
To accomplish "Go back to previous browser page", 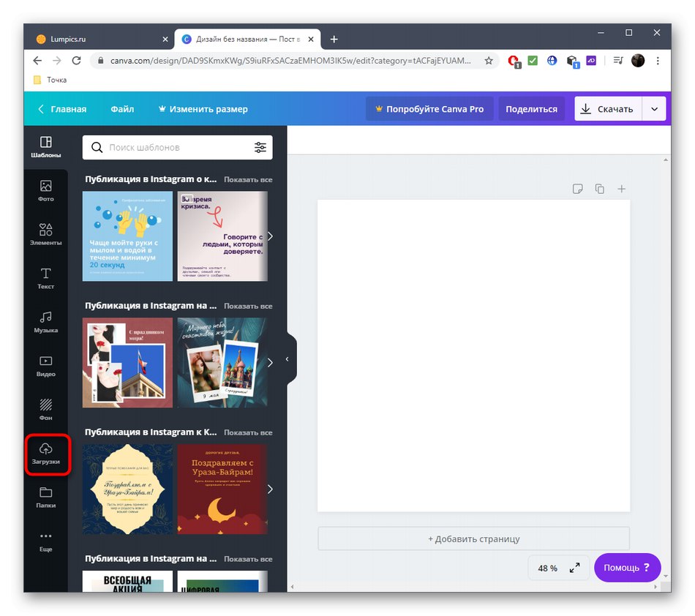I will [x=37, y=61].
